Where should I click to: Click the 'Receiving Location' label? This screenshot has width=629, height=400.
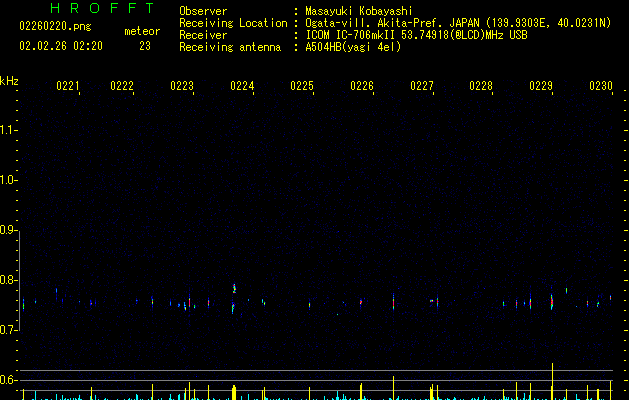233,23
